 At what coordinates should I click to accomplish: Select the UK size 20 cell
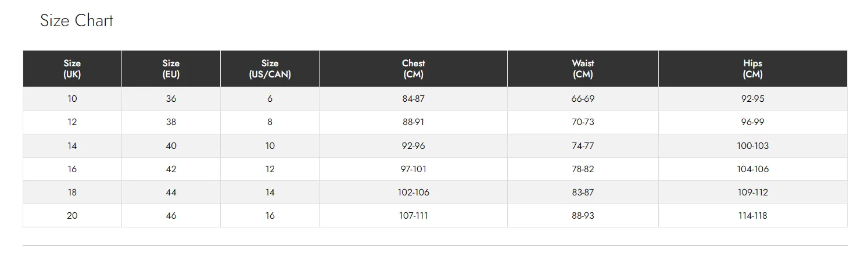click(72, 215)
